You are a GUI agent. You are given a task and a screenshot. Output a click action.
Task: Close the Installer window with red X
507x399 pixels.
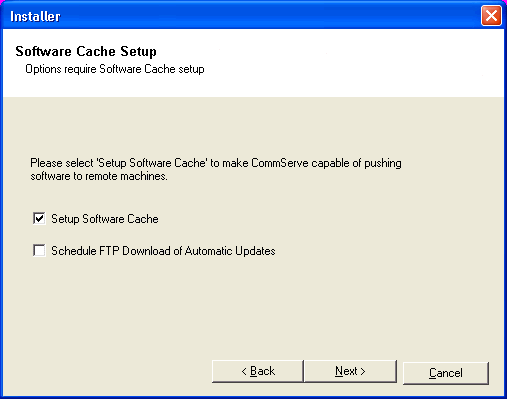coord(491,15)
